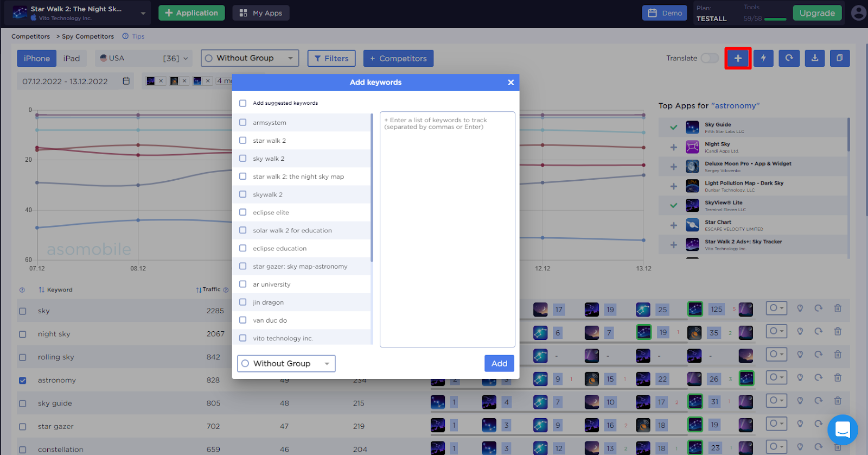
Task: Check the eclipse elite checkbox
Action: [x=242, y=212]
